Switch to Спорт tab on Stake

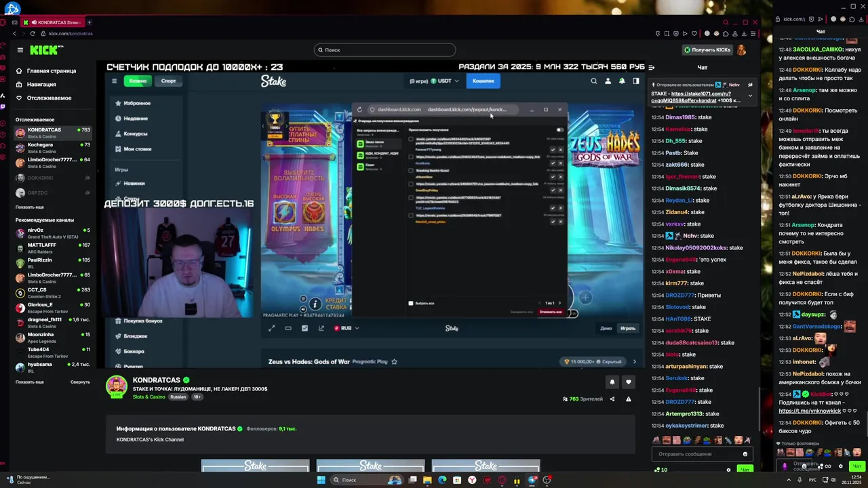pyautogui.click(x=168, y=81)
